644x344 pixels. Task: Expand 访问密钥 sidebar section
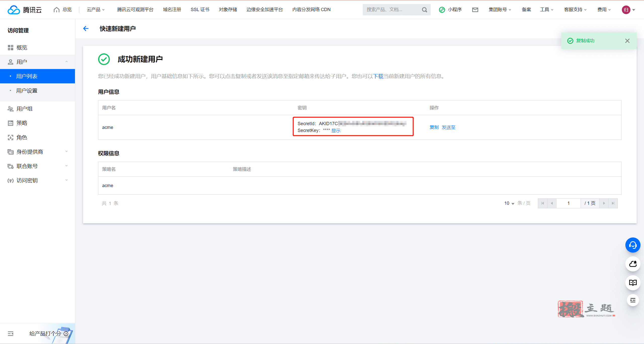click(x=37, y=181)
